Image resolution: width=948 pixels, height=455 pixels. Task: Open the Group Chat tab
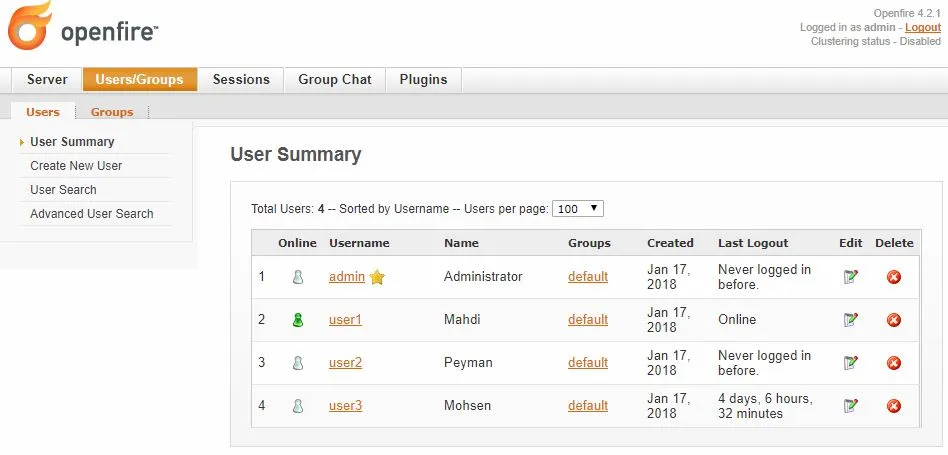[334, 80]
